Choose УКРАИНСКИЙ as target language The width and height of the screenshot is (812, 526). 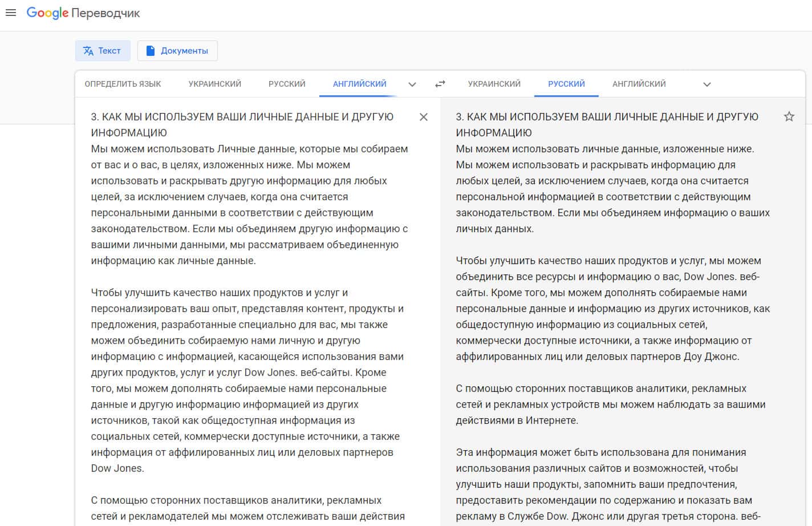point(494,84)
